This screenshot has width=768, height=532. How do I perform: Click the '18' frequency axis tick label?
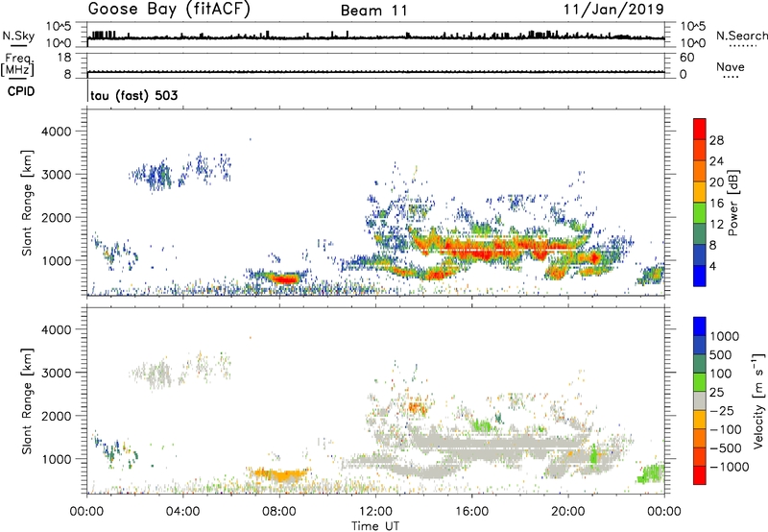pos(63,58)
